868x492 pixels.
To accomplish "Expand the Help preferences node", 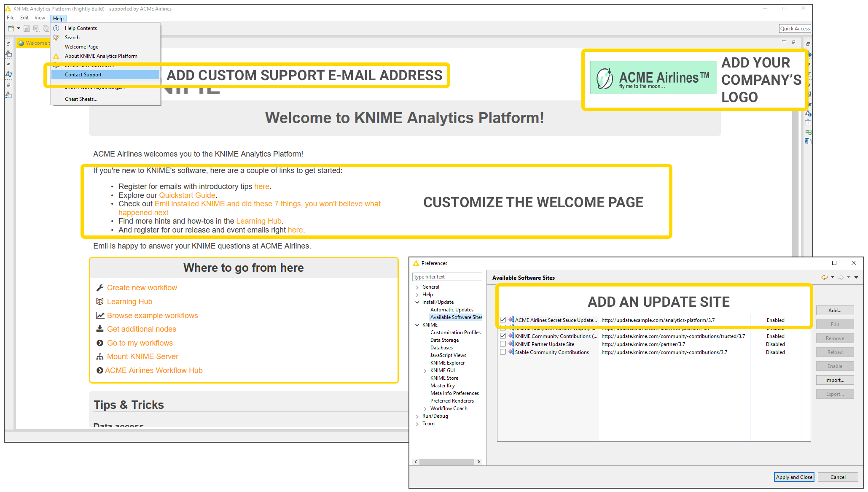I will tap(417, 295).
